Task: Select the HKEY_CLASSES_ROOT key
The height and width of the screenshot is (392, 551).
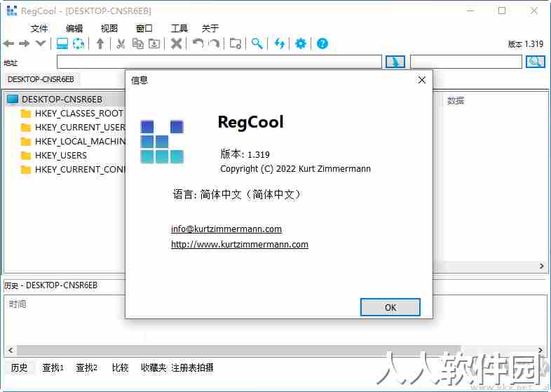Action: tap(79, 114)
